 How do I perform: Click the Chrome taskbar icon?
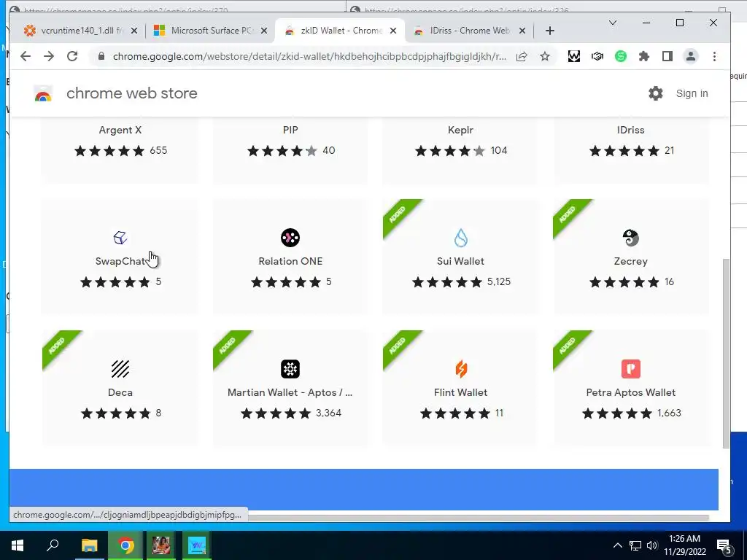(125, 545)
